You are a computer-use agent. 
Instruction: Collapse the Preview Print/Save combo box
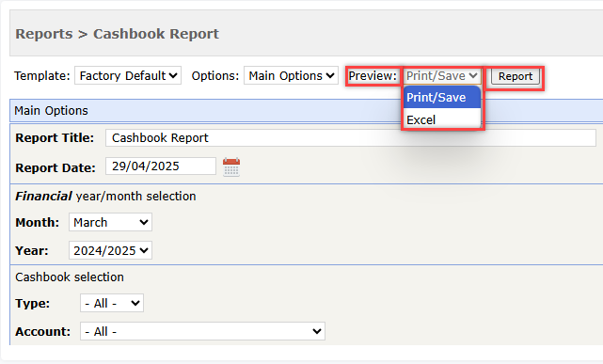tap(442, 76)
